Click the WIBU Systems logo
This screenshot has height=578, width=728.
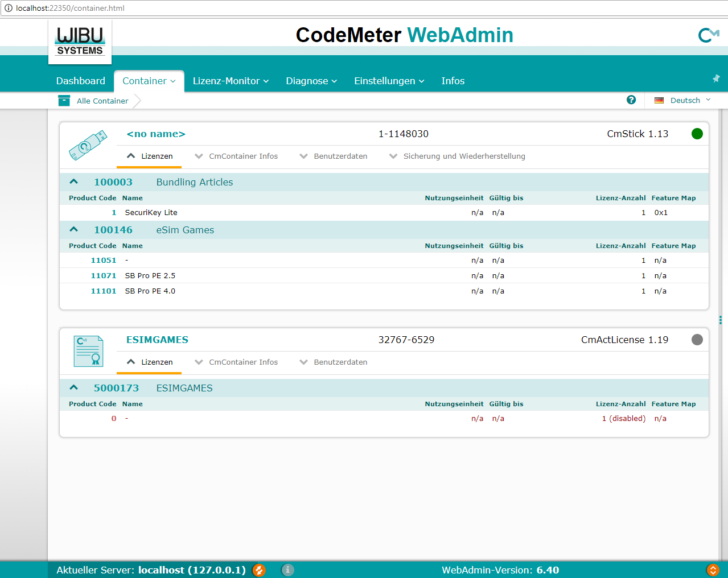point(80,42)
